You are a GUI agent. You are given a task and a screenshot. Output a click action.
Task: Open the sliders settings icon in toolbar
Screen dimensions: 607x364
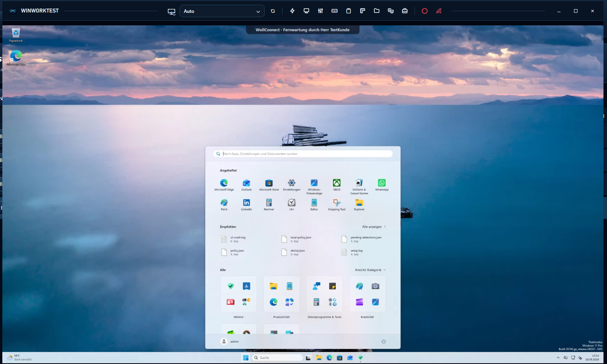click(x=320, y=11)
